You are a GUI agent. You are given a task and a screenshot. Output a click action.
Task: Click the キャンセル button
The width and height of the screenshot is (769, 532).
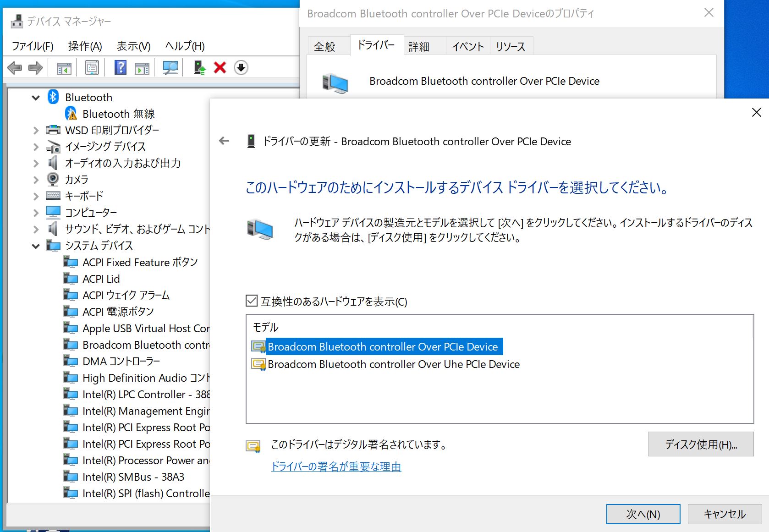725,514
